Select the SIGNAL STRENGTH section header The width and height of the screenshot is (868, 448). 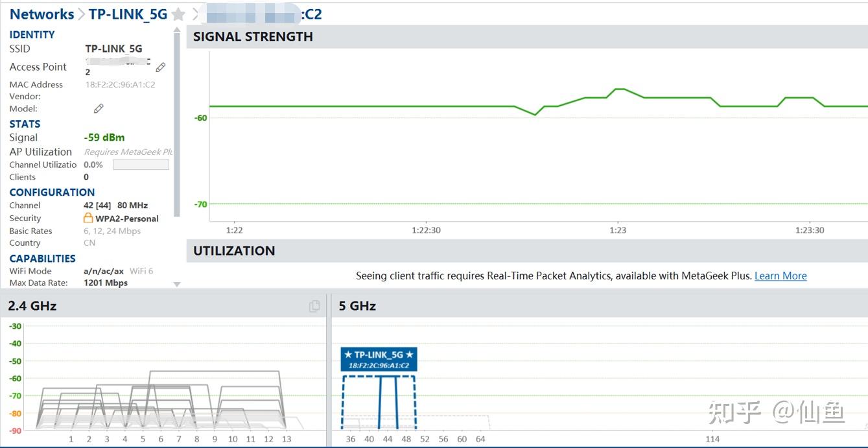[x=527, y=37]
